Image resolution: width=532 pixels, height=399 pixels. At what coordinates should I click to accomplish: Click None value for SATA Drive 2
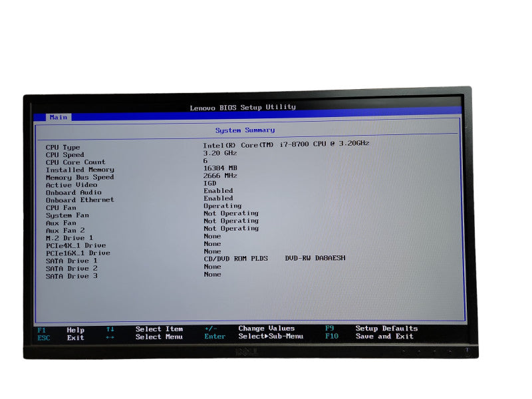(x=212, y=267)
